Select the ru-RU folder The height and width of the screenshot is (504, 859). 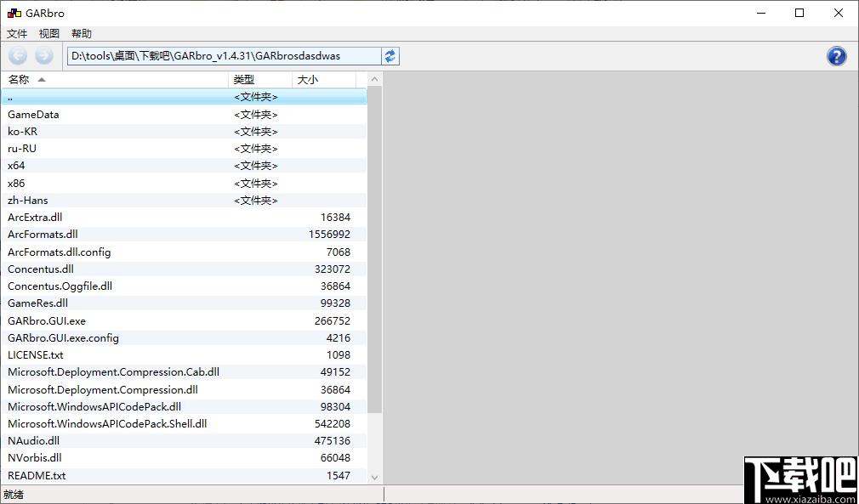184,148
